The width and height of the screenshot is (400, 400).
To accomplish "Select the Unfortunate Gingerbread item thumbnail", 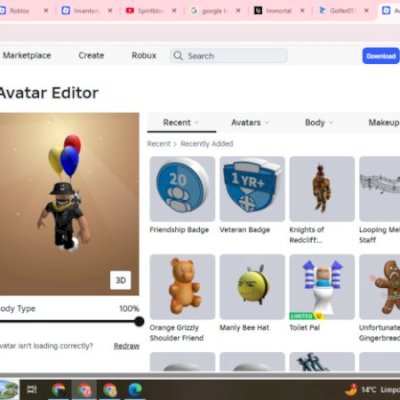I will pos(380,287).
